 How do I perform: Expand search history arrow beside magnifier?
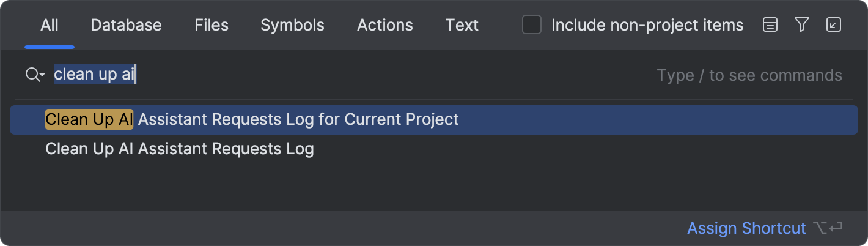[42, 76]
